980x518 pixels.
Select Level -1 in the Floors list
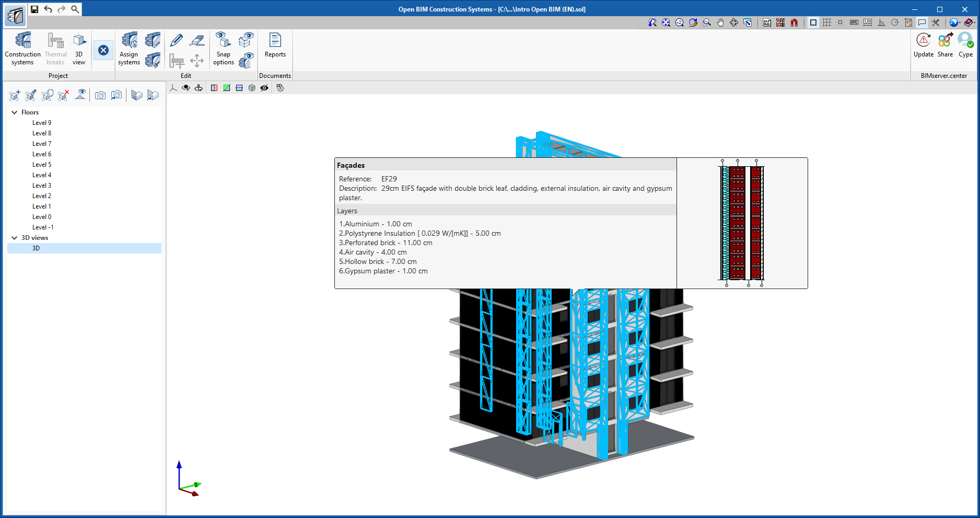[43, 227]
